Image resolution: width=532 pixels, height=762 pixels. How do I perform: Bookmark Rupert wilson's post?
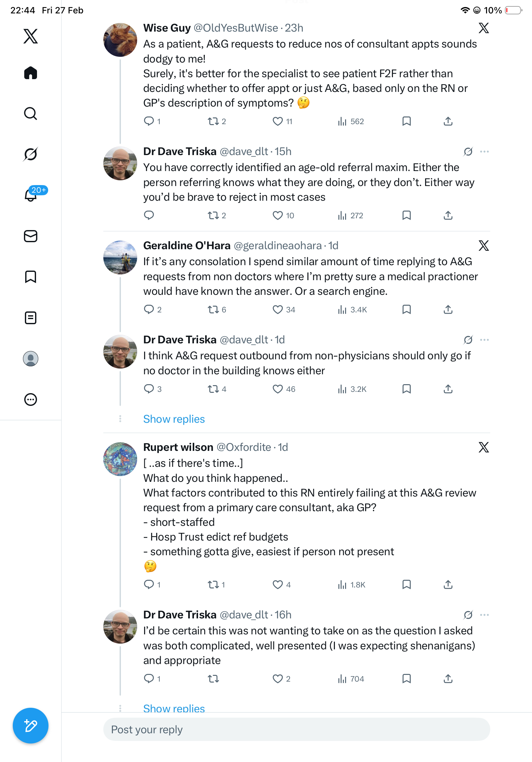pyautogui.click(x=407, y=585)
